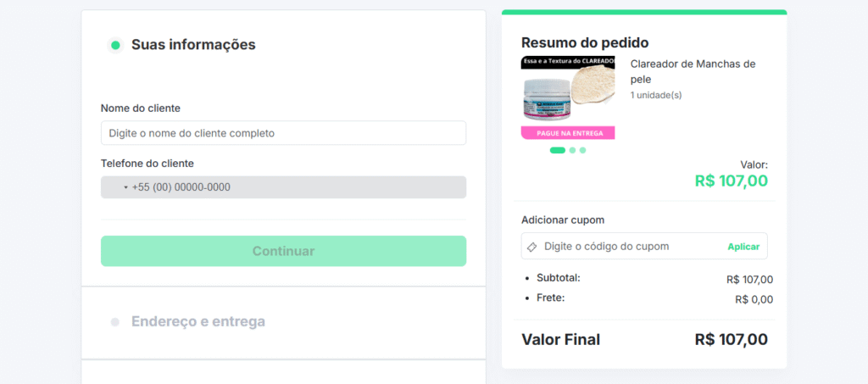Screen dimensions: 868x384
Task: Open the phone country code dropdown arrow
Action: coord(125,187)
